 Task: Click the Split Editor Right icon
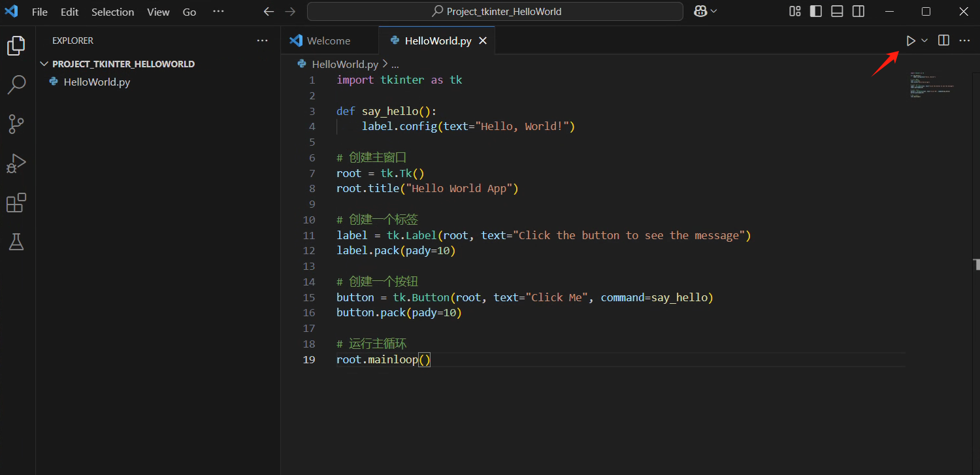pos(943,41)
